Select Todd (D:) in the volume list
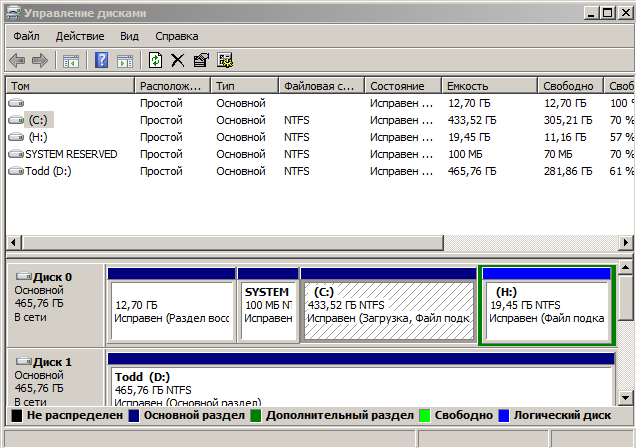 point(48,171)
